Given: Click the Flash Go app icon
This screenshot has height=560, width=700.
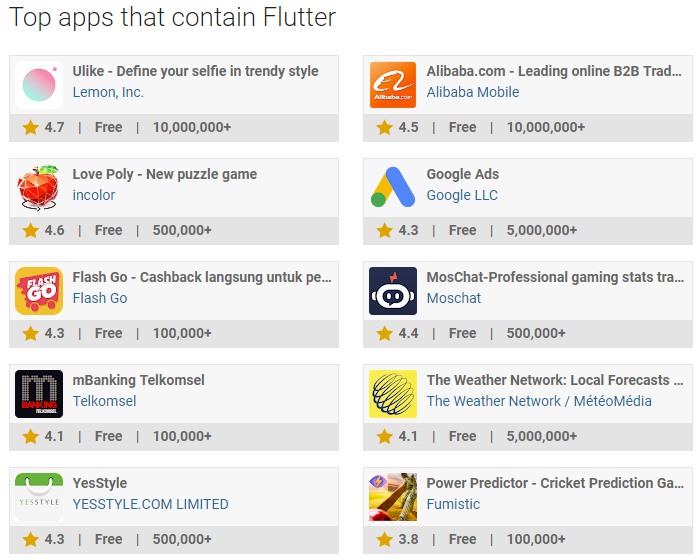Looking at the screenshot, I should [x=39, y=291].
